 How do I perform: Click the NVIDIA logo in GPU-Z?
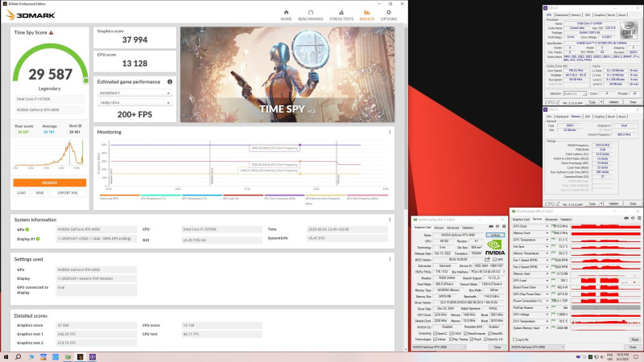(495, 248)
